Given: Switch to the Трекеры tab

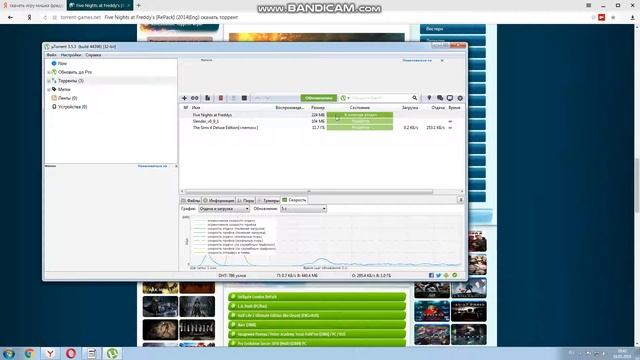Looking at the screenshot, I should 268,200.
